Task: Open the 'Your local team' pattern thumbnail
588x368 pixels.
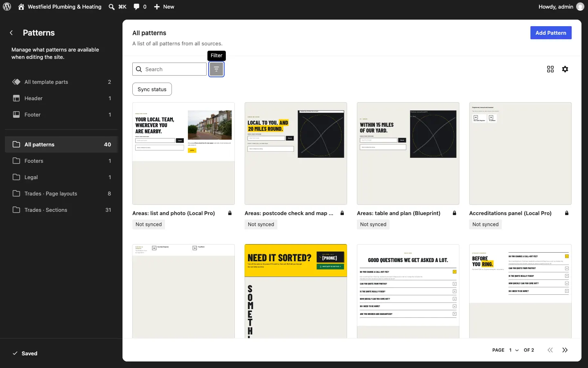Action: point(183,153)
